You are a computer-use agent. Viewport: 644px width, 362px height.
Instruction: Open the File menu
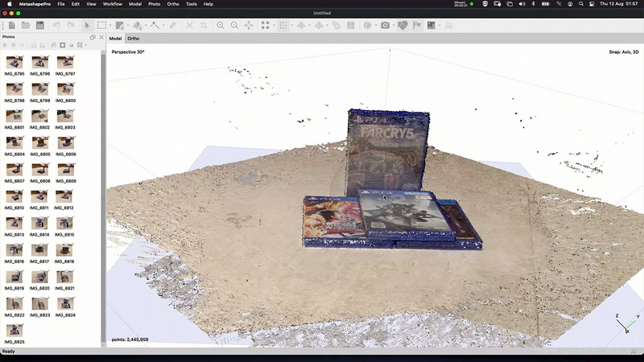[61, 4]
